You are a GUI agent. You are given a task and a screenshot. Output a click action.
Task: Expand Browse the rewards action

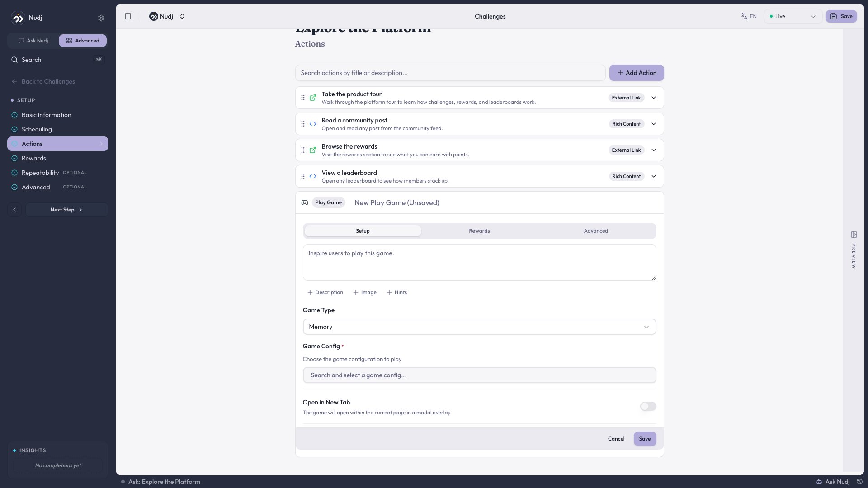click(654, 150)
